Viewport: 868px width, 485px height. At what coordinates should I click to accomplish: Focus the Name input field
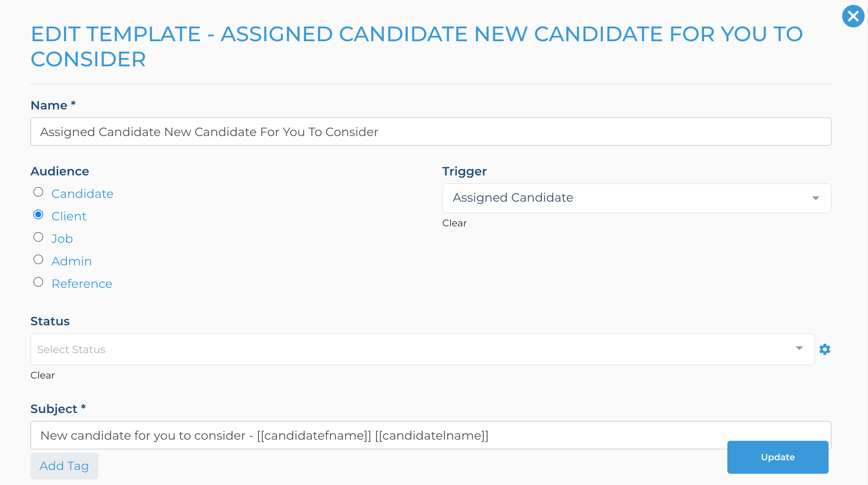pos(431,132)
